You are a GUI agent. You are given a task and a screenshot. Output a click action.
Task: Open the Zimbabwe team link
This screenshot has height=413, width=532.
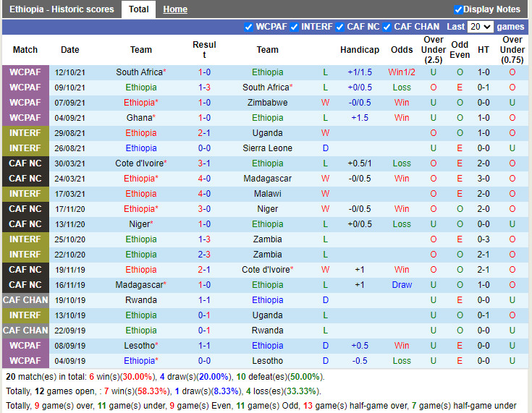coord(267,103)
